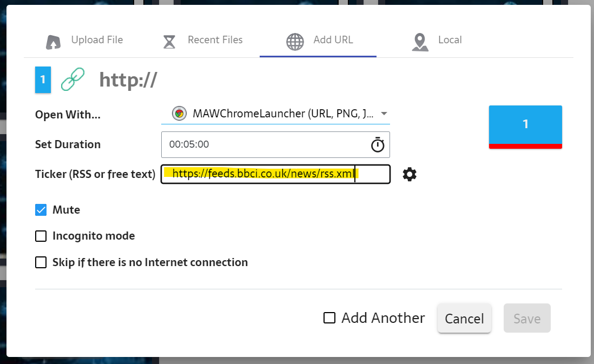Enable Incognito mode checkbox

41,236
